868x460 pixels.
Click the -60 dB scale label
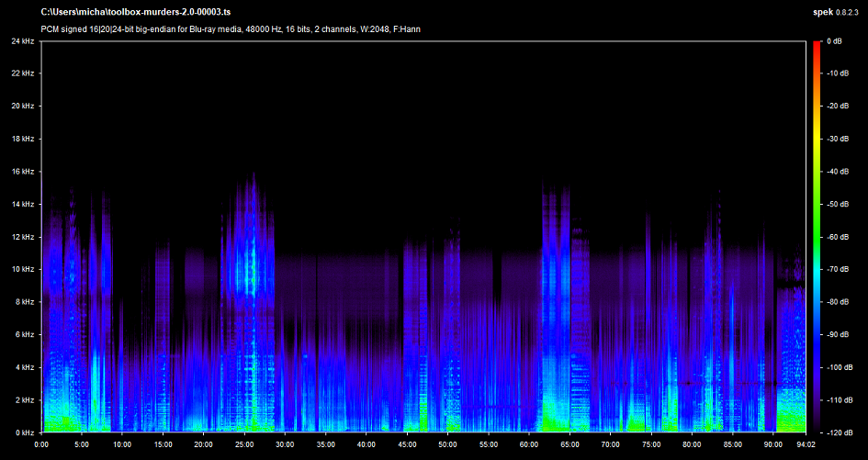[837, 237]
